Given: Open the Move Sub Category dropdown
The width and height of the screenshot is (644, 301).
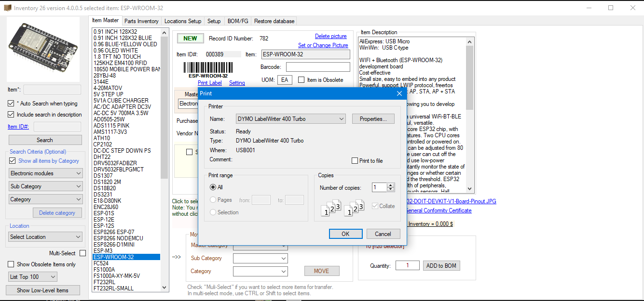Looking at the screenshot, I should [x=260, y=258].
